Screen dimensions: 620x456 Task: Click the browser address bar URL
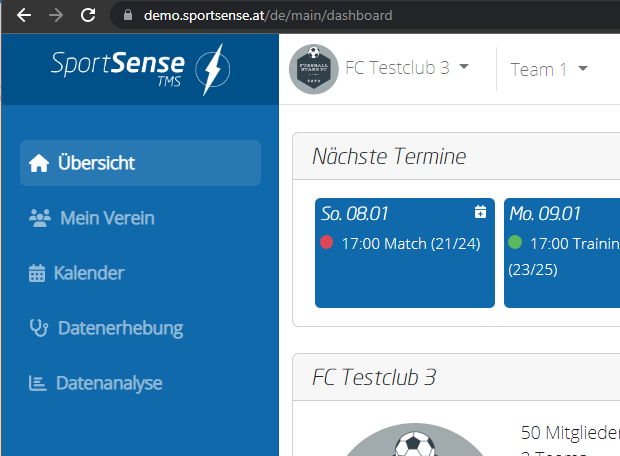pyautogui.click(x=268, y=16)
